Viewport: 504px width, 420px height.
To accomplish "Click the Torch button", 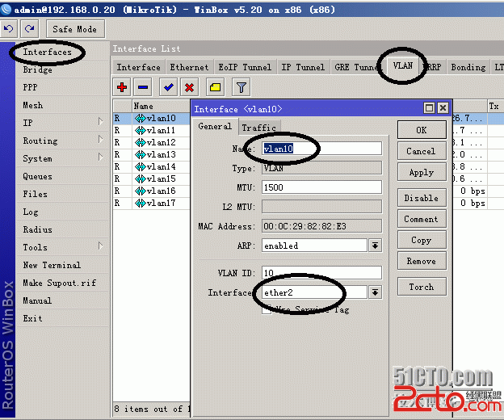I will pos(422,287).
